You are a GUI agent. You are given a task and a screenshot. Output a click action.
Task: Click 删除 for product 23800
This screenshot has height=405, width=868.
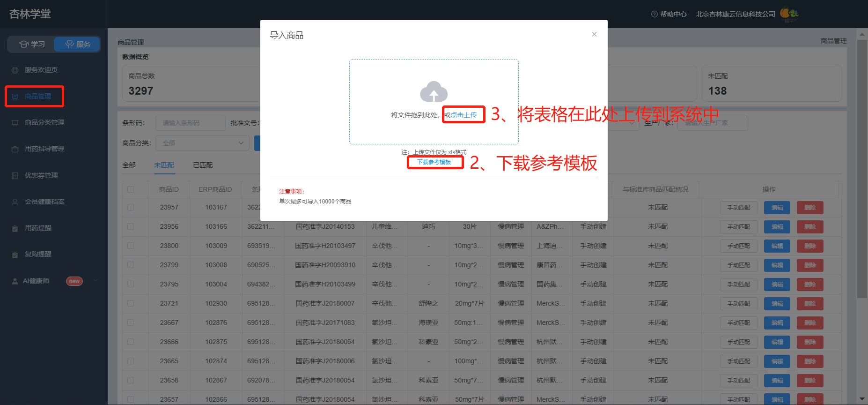810,246
